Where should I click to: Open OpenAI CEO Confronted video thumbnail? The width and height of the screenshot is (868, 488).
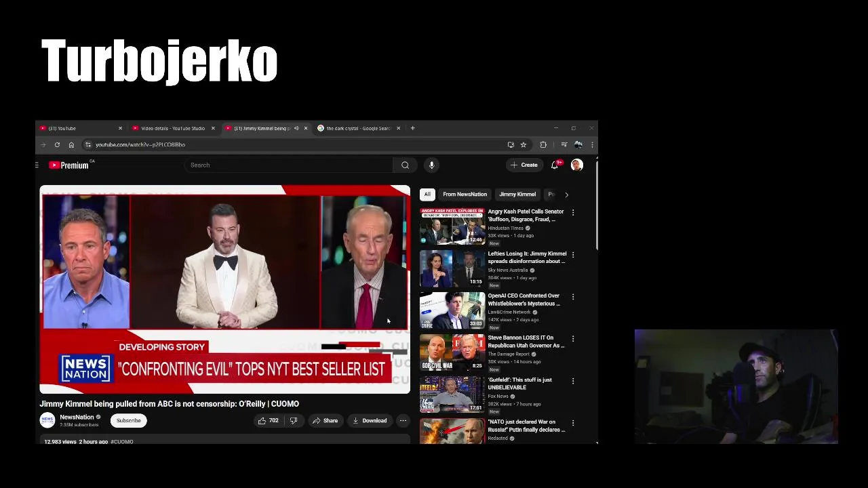tap(452, 310)
